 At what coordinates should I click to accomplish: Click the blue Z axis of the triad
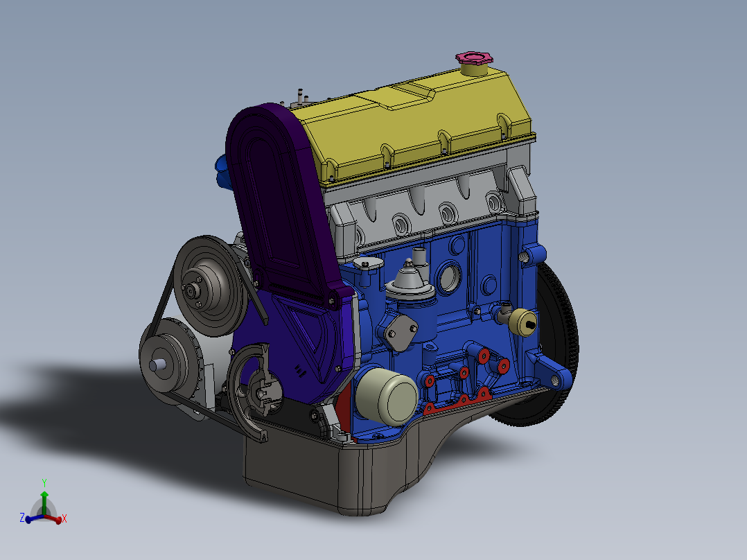(x=29, y=518)
